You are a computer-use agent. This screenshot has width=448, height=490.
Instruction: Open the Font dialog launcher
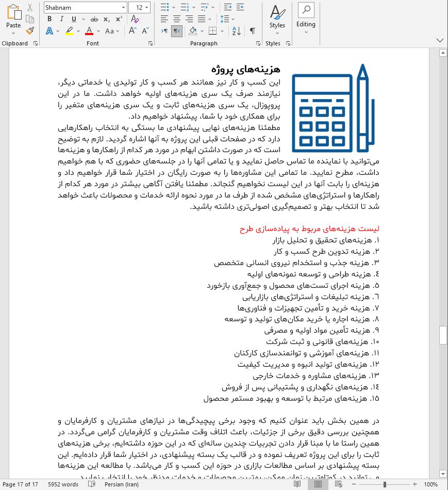pyautogui.click(x=151, y=43)
